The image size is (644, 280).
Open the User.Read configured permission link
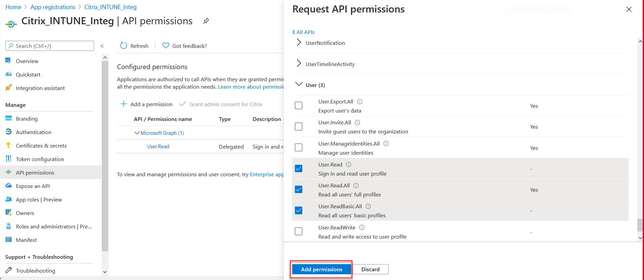click(x=158, y=147)
